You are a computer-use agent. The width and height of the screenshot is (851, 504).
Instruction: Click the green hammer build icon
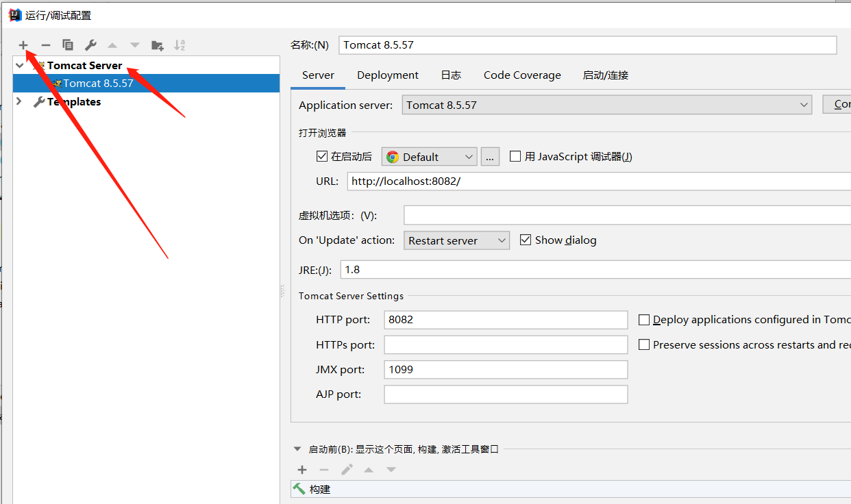(299, 489)
